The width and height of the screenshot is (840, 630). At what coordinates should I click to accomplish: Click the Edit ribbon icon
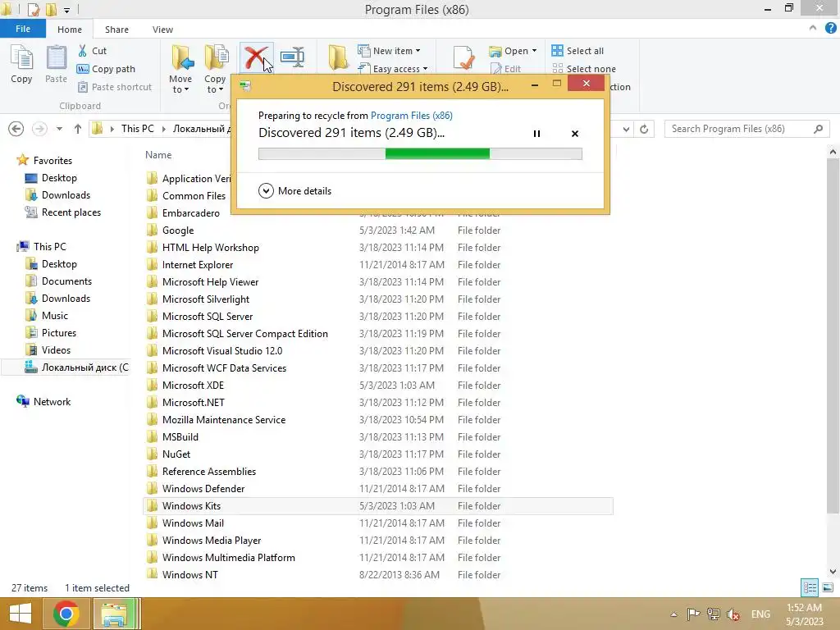pyautogui.click(x=496, y=69)
